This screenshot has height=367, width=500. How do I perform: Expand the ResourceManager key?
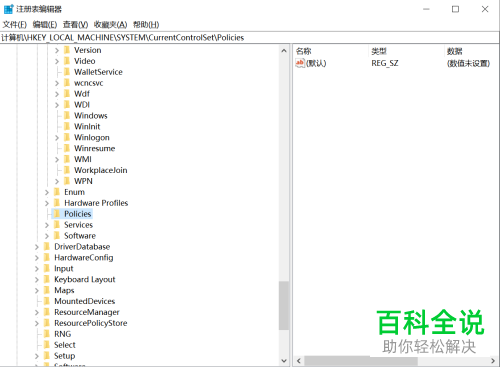click(37, 313)
